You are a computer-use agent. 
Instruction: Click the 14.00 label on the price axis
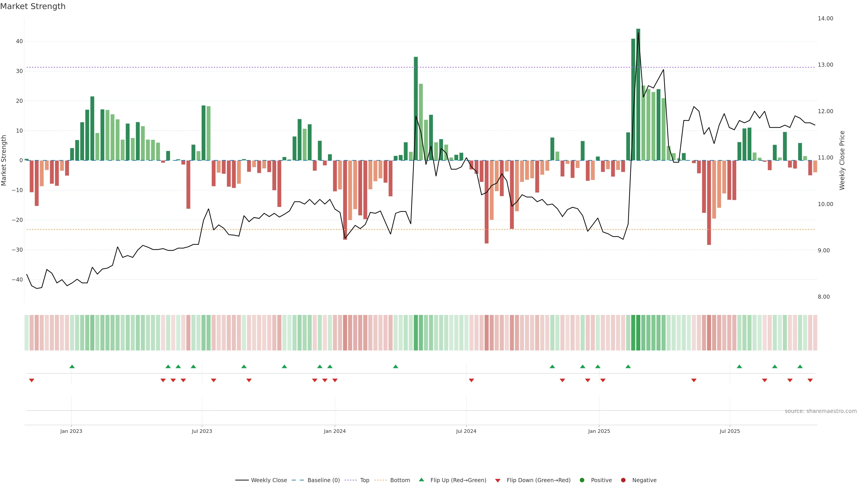(825, 19)
